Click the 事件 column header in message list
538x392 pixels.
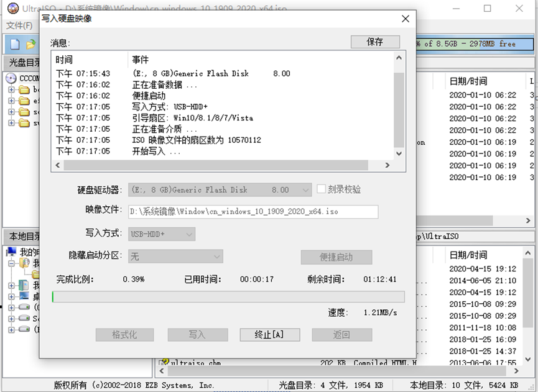coord(141,60)
